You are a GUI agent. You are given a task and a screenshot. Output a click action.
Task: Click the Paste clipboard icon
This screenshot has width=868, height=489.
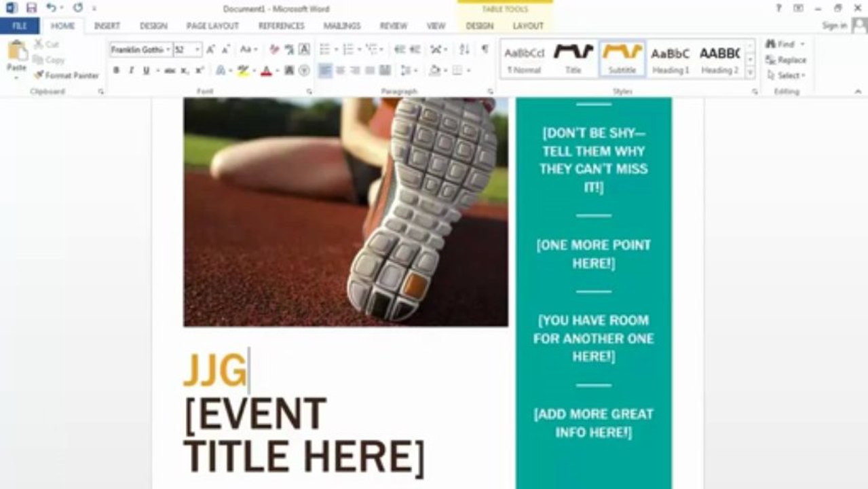coord(17,51)
